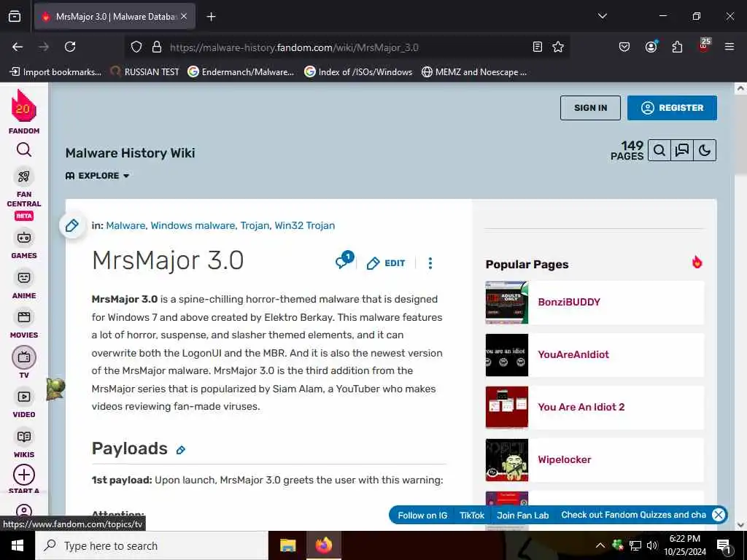Open the Wikis section icon
The height and width of the screenshot is (560, 747).
[x=24, y=437]
